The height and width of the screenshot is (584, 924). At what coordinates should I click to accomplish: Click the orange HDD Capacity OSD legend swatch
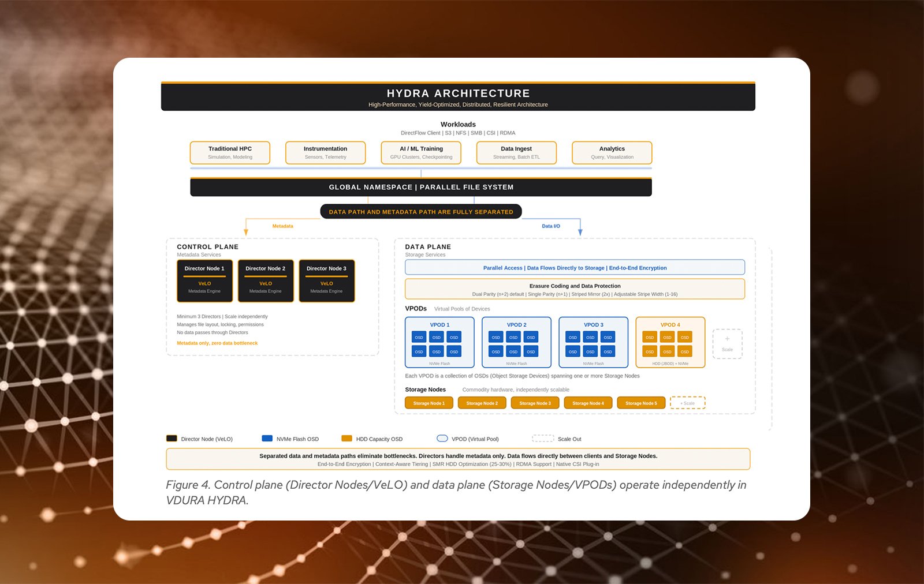(x=346, y=439)
